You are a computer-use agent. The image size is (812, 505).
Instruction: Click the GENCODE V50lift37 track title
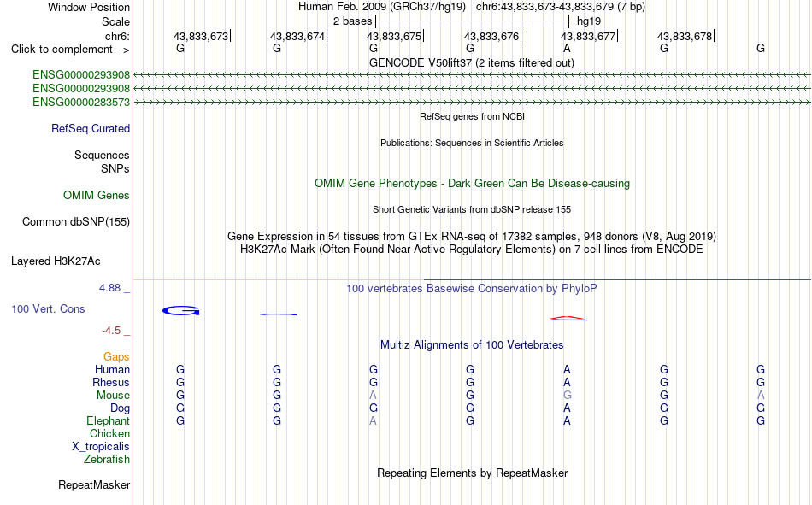(471, 62)
